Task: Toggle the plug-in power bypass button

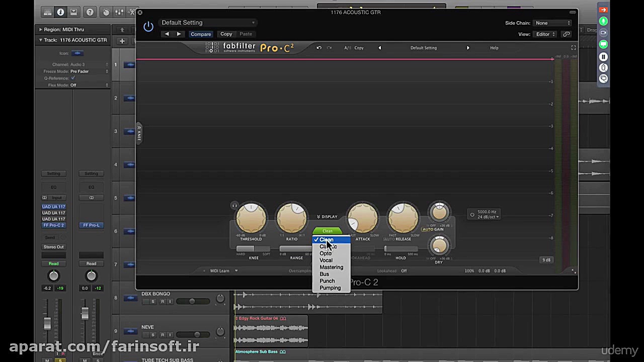Action: pyautogui.click(x=148, y=27)
